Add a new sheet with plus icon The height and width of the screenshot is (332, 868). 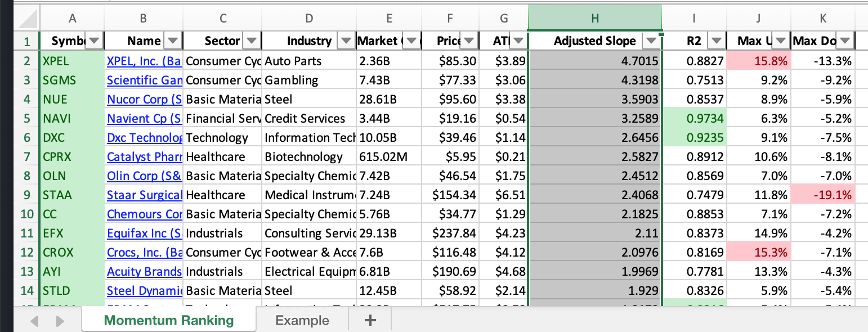click(370, 320)
